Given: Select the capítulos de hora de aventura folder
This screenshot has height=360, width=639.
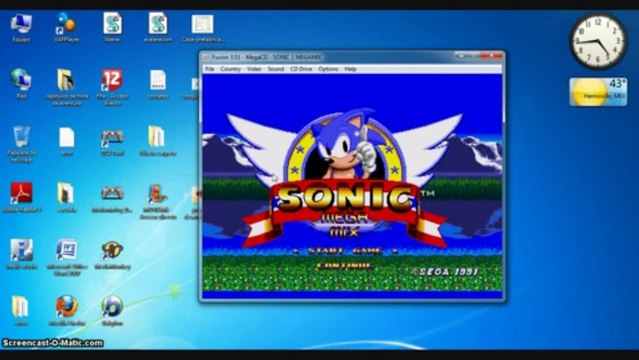Looking at the screenshot, I should click(66, 87).
